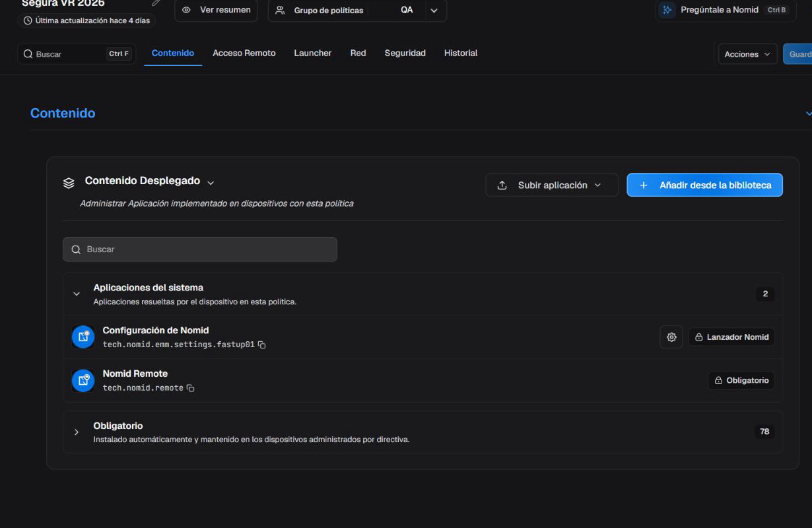
Task: Switch to the Acceso Remoto tab
Action: [x=244, y=53]
